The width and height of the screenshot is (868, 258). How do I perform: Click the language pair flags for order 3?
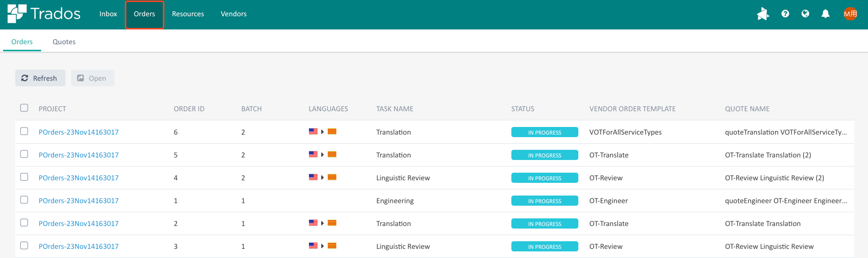click(x=323, y=246)
